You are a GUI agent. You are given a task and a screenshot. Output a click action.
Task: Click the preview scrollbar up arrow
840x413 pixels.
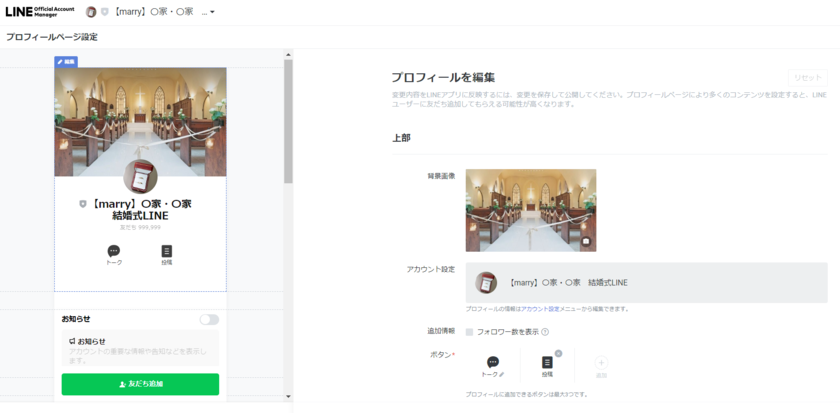click(288, 55)
